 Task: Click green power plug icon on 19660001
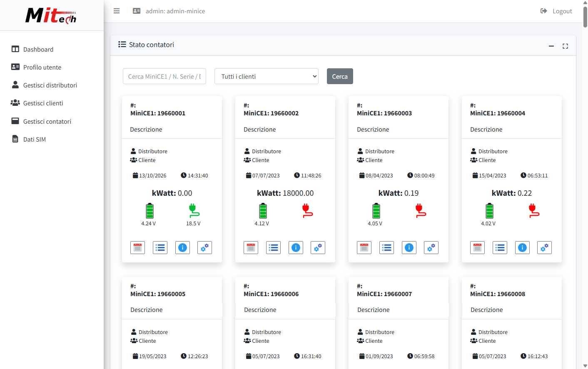click(x=194, y=211)
